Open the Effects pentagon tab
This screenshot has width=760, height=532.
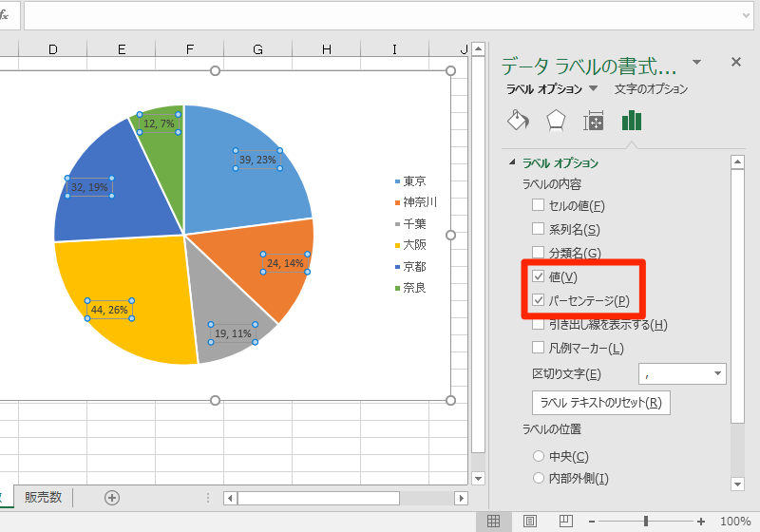pyautogui.click(x=556, y=120)
